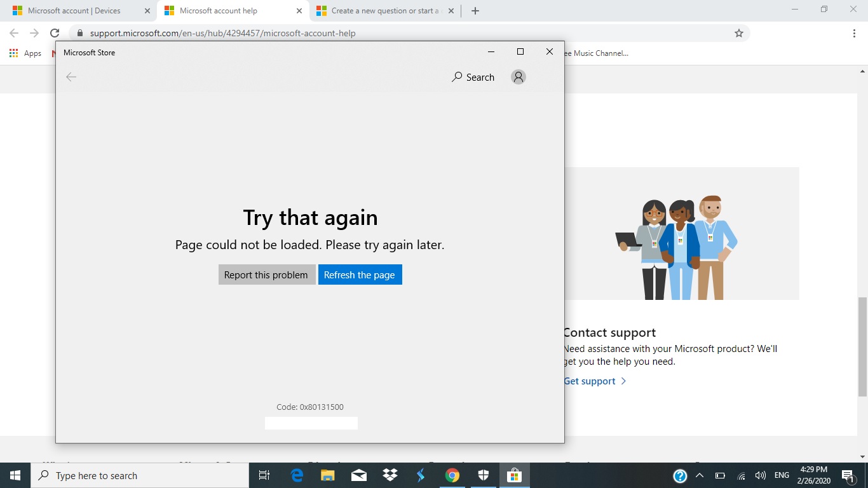
Task: Close the Microsoft Store window
Action: coord(550,52)
